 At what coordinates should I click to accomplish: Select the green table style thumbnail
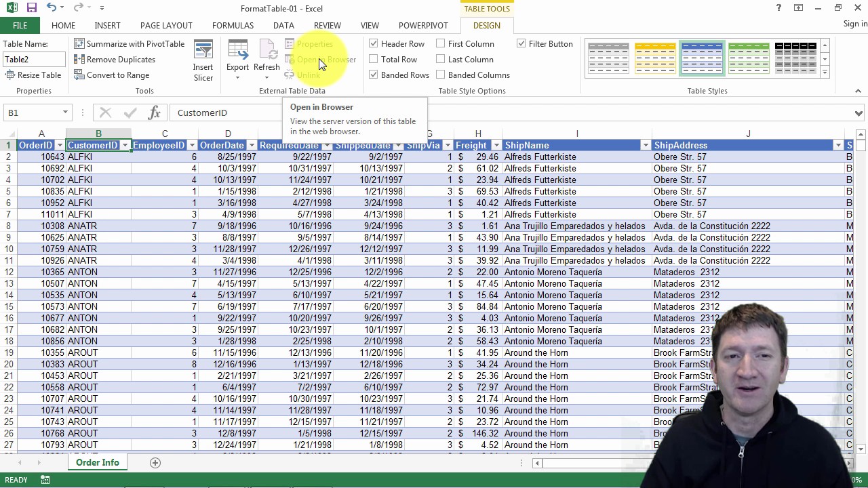[x=749, y=58]
